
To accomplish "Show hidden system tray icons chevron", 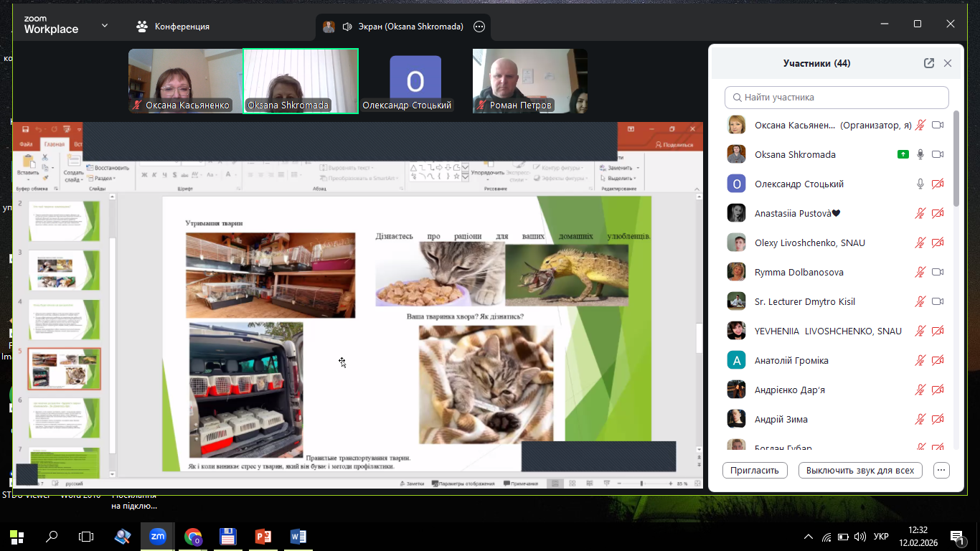I will [809, 537].
